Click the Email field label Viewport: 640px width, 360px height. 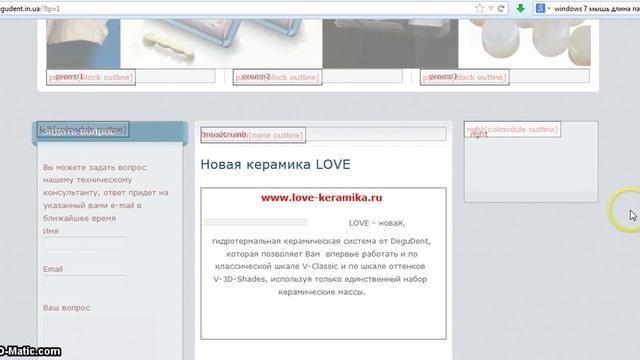(x=53, y=269)
